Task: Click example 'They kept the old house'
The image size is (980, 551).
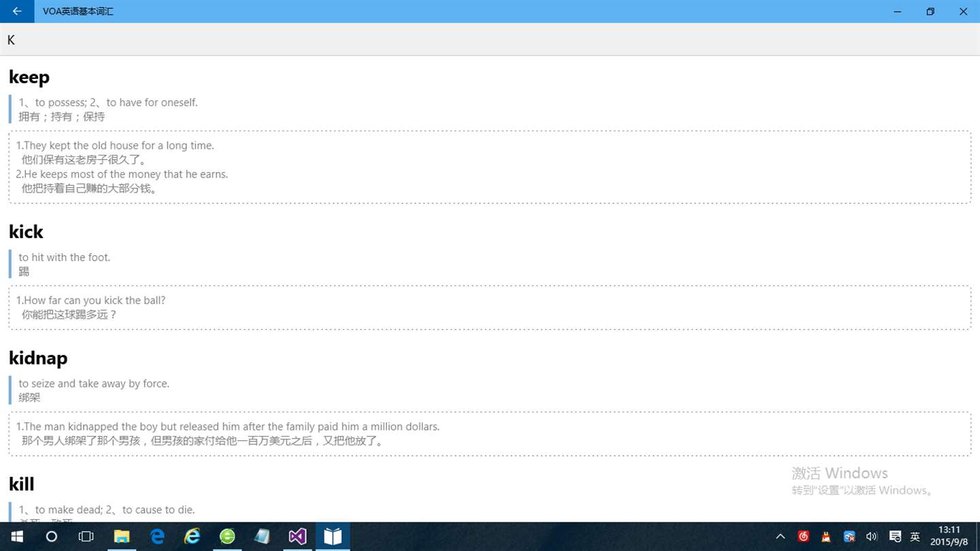Action: (x=115, y=146)
